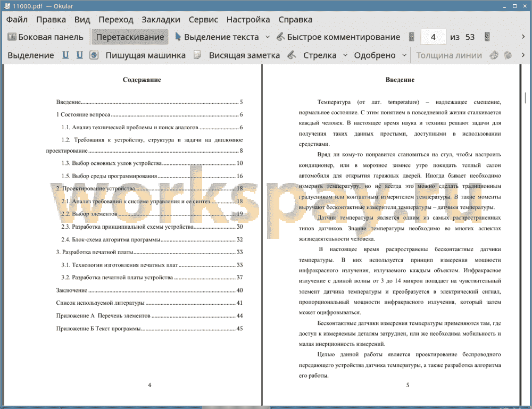Open the Вид menu

point(82,20)
